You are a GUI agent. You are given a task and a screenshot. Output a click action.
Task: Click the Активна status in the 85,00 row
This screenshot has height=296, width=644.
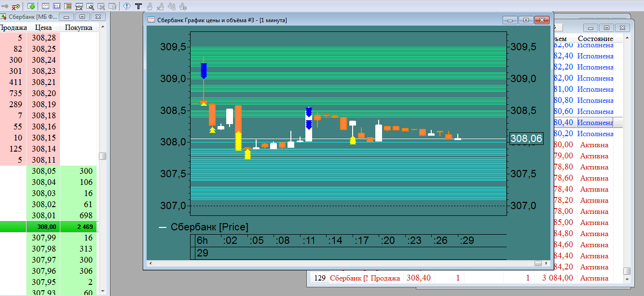point(594,223)
